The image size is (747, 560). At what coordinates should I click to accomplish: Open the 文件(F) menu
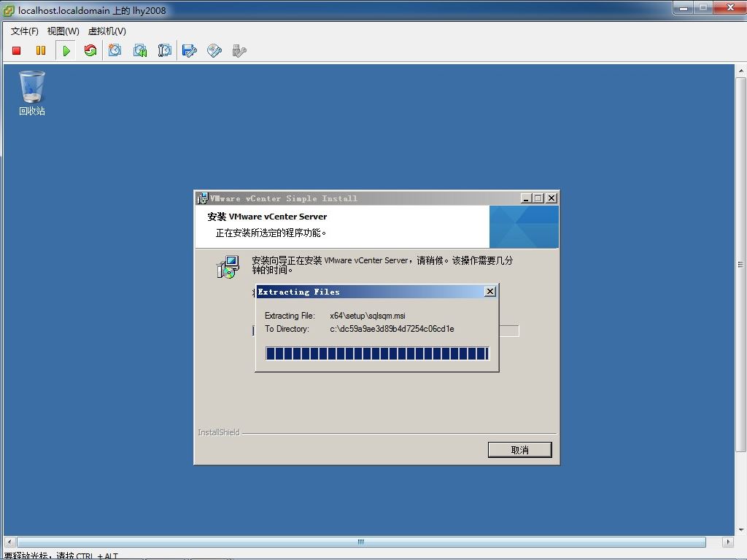click(24, 31)
